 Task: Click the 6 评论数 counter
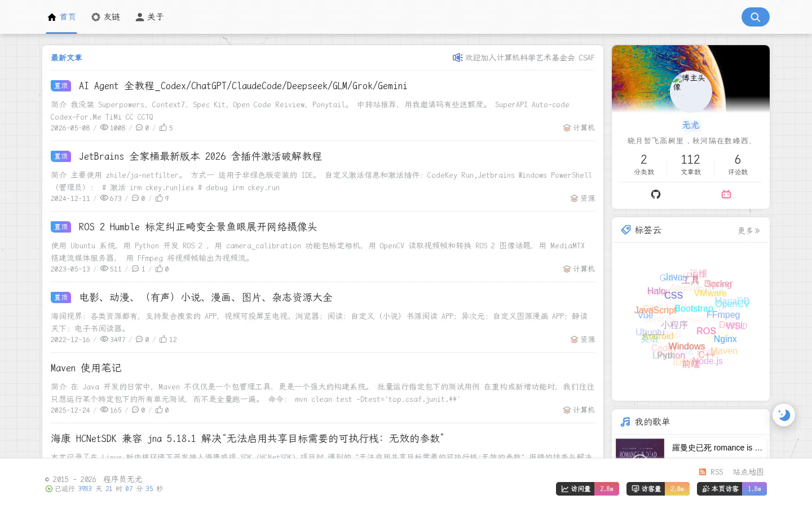click(x=738, y=164)
